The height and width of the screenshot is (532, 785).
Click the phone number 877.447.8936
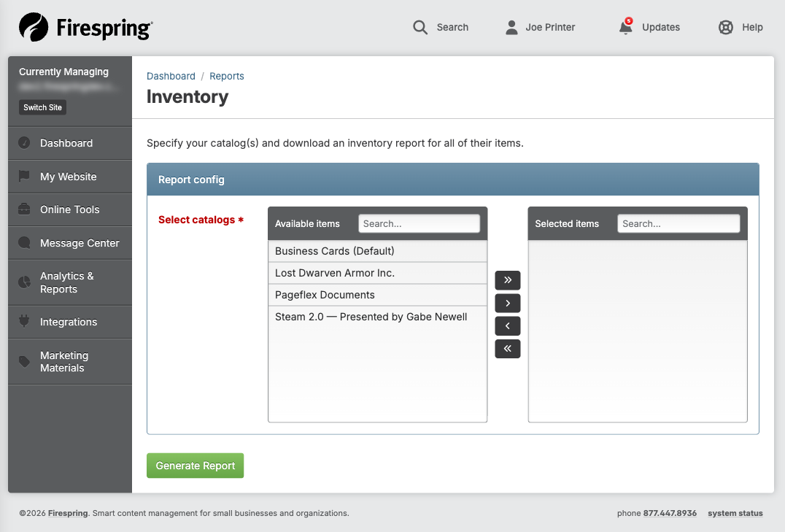point(670,513)
